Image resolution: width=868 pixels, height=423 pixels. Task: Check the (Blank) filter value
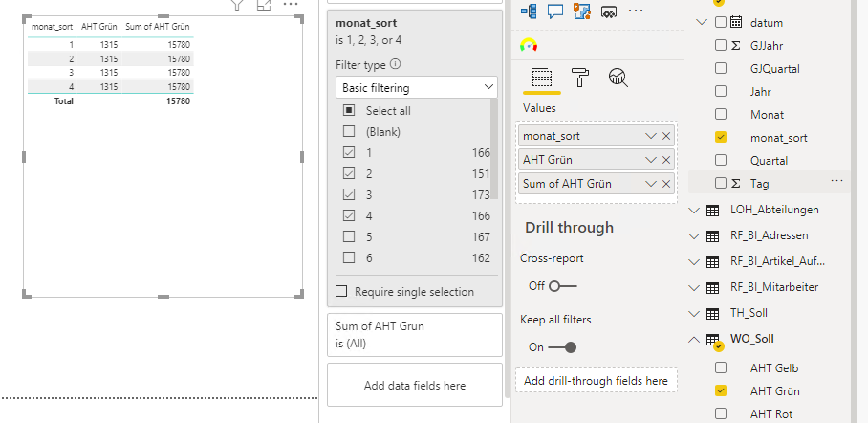coord(349,131)
